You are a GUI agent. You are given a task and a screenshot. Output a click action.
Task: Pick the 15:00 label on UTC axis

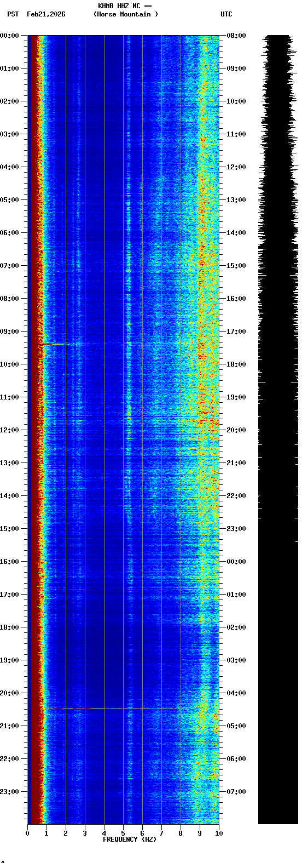tap(236, 266)
